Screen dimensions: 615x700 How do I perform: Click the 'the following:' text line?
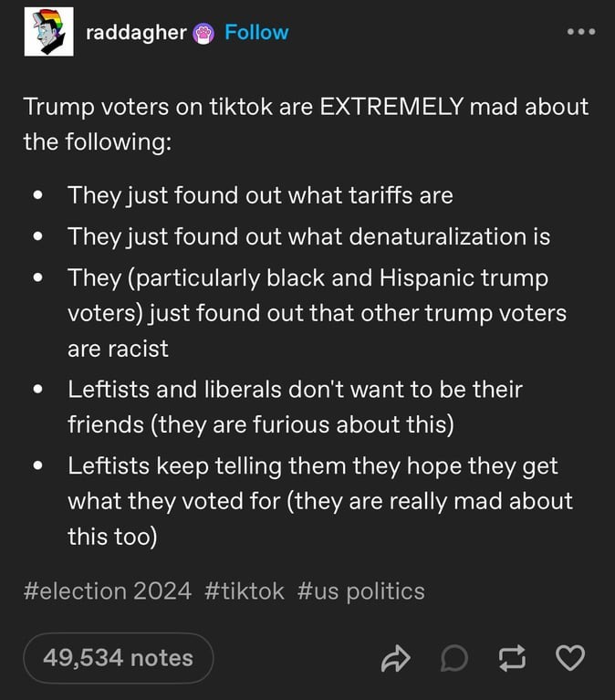point(98,142)
